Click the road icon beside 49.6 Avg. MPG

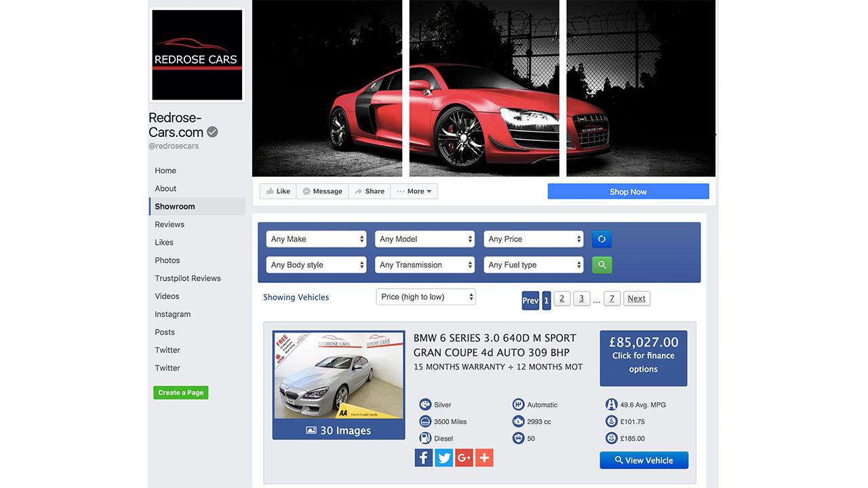(612, 405)
